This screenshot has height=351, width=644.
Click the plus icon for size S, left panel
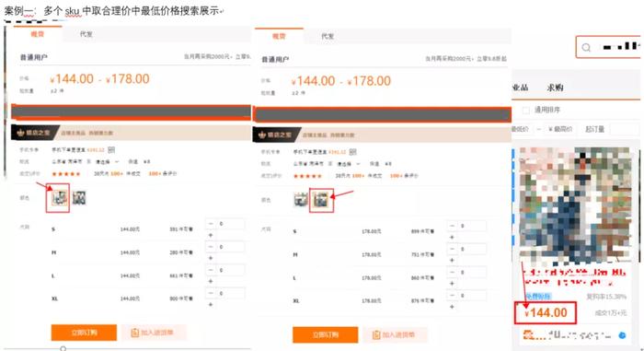point(211,235)
